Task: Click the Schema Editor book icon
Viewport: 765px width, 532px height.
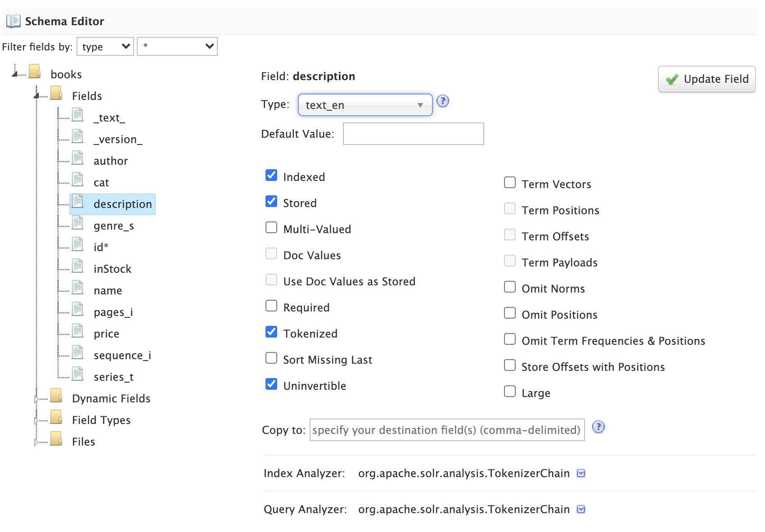Action: [x=13, y=21]
